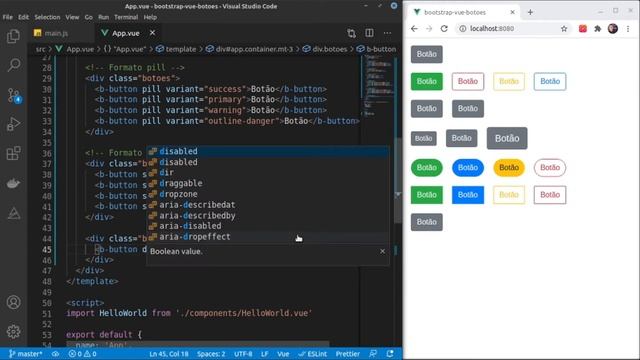Open the Extensions view
This screenshot has height=360, width=640.
(x=13, y=153)
